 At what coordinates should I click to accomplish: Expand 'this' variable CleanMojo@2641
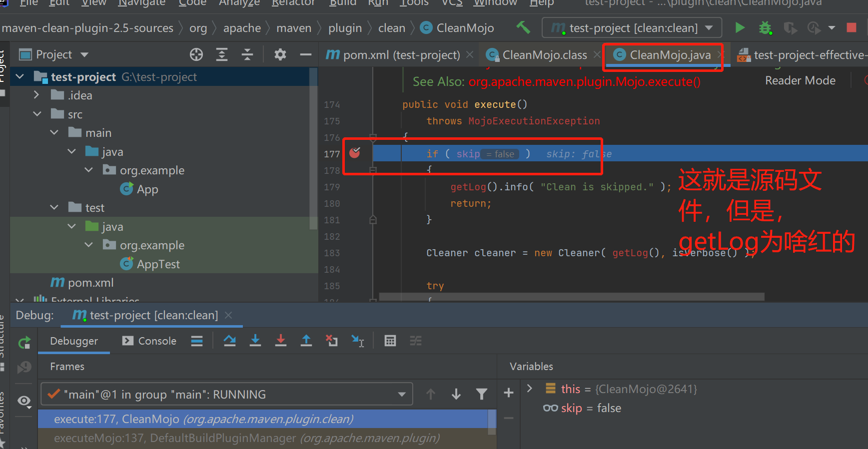(x=530, y=388)
